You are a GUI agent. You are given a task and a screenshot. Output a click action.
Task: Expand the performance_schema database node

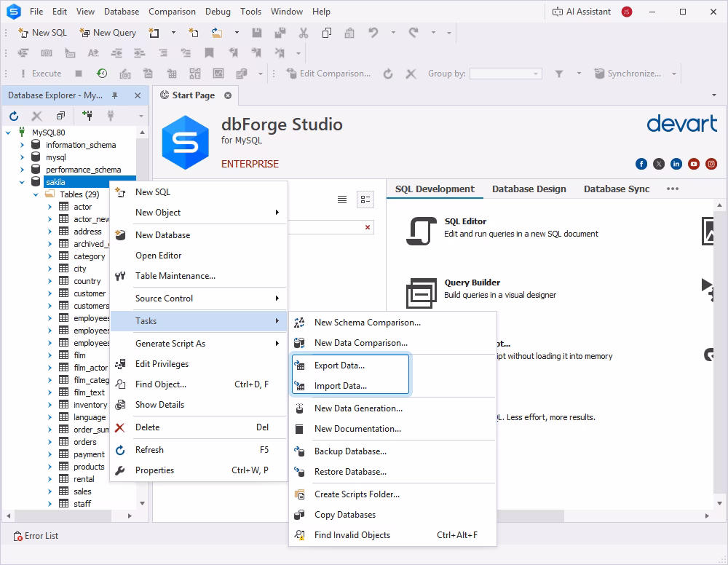pyautogui.click(x=22, y=170)
